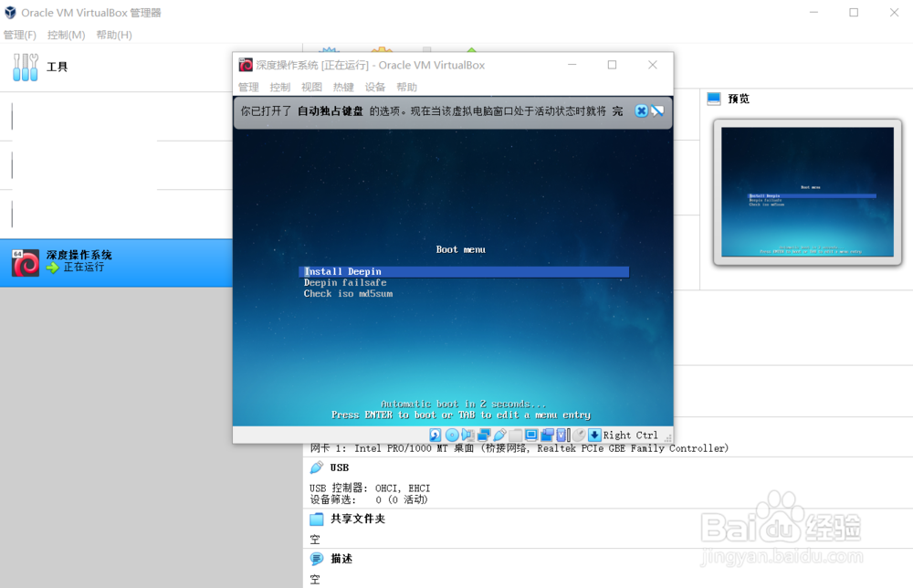Image resolution: width=913 pixels, height=588 pixels.
Task: Dismiss the keyboard capture notification with X icon
Action: [641, 110]
